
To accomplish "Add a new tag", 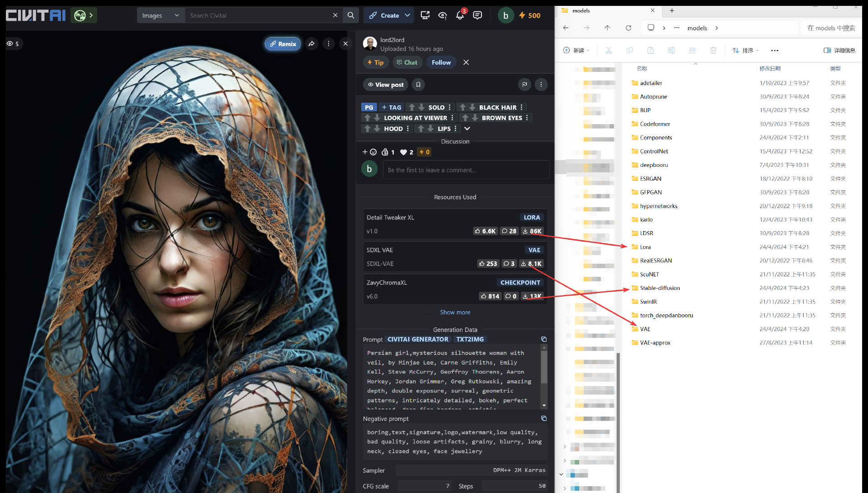I will pyautogui.click(x=391, y=107).
